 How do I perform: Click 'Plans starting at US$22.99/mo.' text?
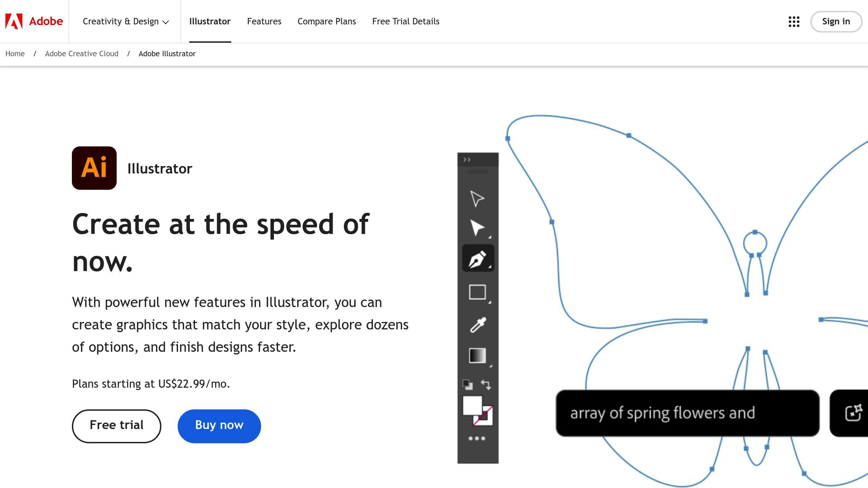click(151, 384)
